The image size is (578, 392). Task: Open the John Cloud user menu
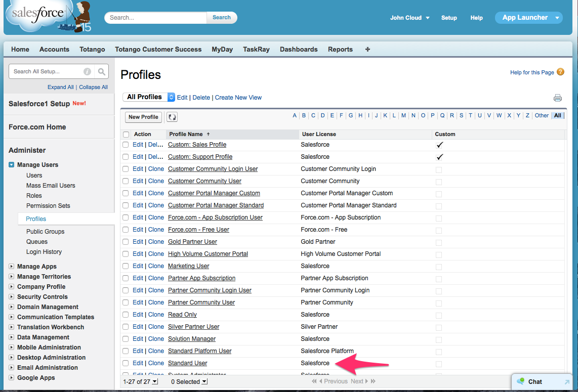409,18
